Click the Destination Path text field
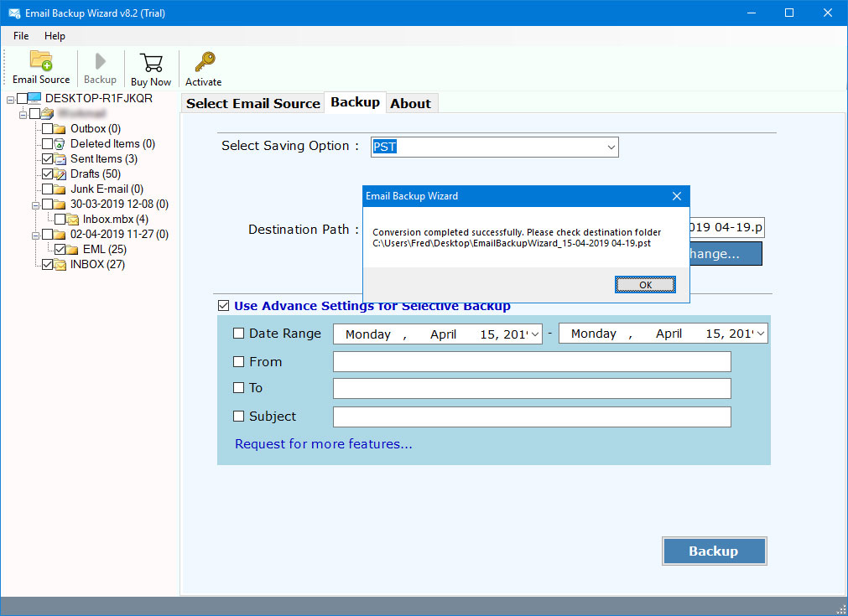Image resolution: width=848 pixels, height=616 pixels. tap(726, 227)
